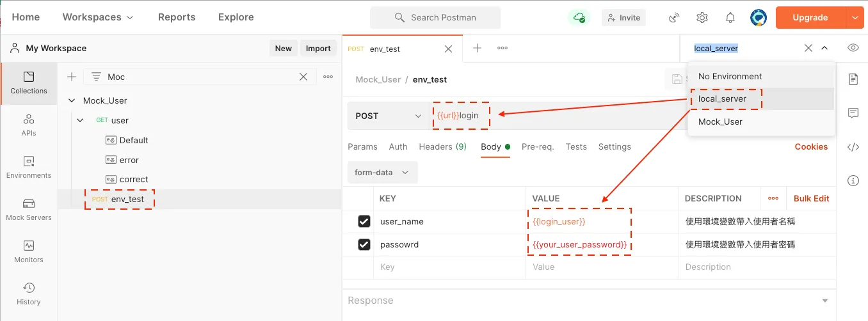Open the Code snippet icon in right sidebar

[x=853, y=147]
